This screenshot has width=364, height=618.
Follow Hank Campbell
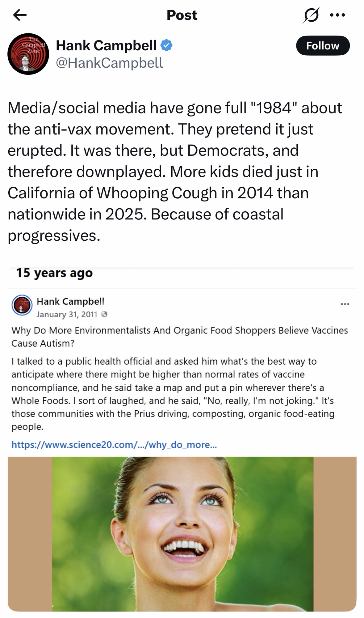click(323, 46)
